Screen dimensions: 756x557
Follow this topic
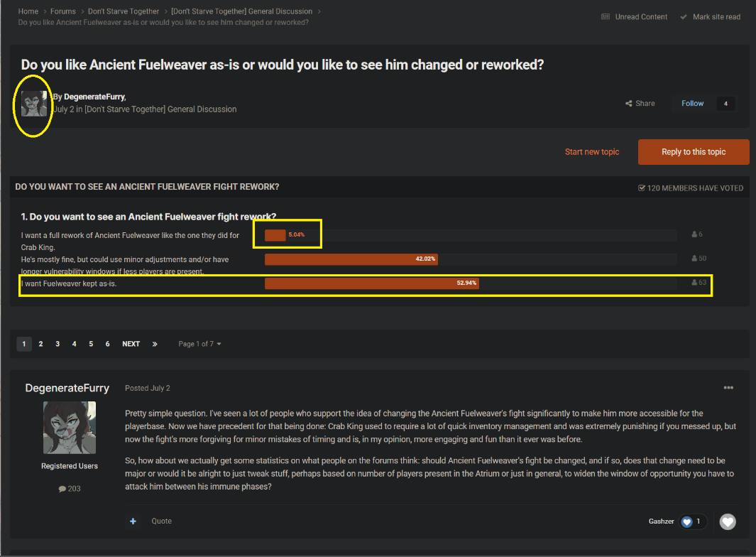click(x=692, y=104)
